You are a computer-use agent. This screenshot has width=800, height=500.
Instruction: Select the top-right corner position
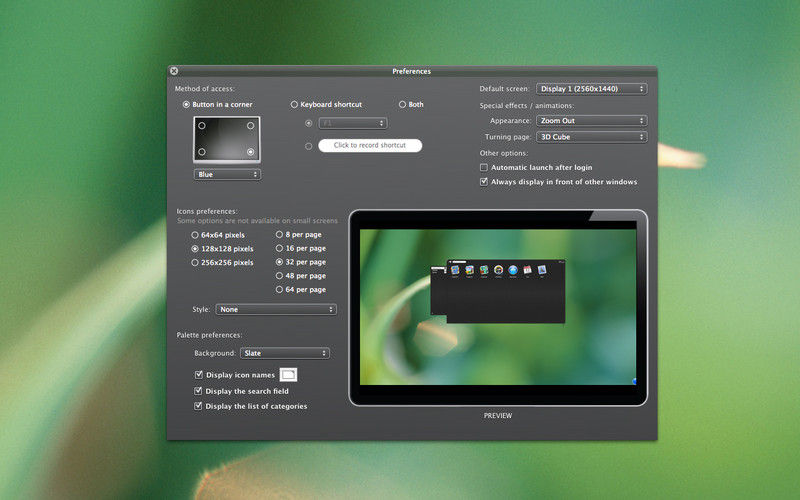click(251, 126)
